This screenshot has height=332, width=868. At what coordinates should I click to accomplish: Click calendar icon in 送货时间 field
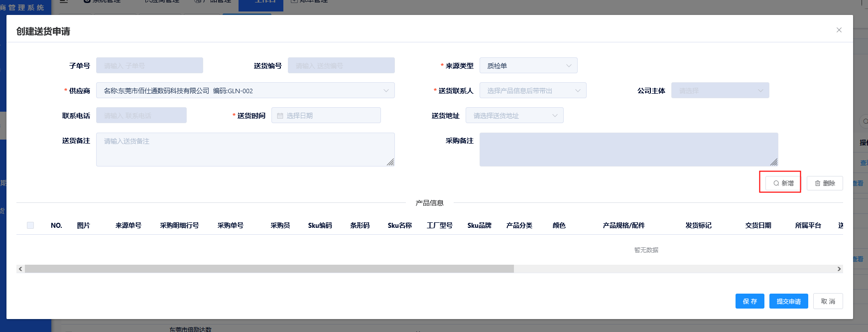pos(280,116)
